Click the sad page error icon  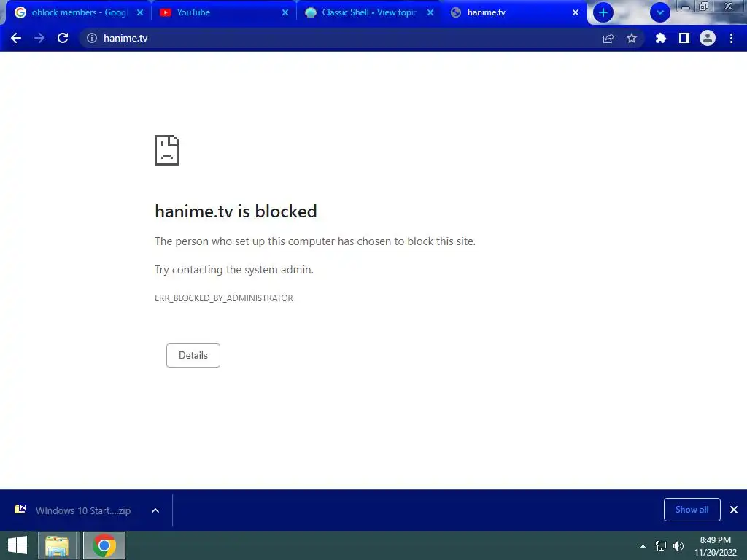point(167,150)
